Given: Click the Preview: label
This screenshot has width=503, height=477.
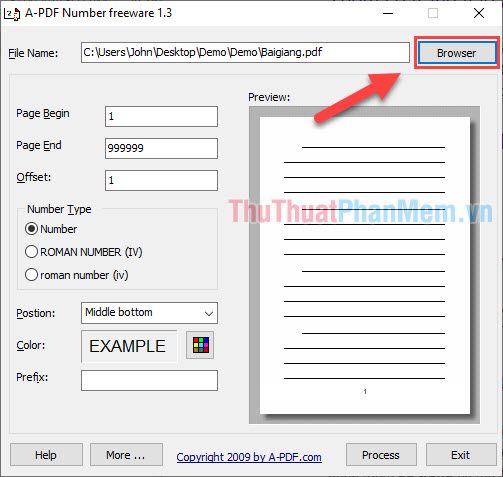Looking at the screenshot, I should pyautogui.click(x=269, y=97).
